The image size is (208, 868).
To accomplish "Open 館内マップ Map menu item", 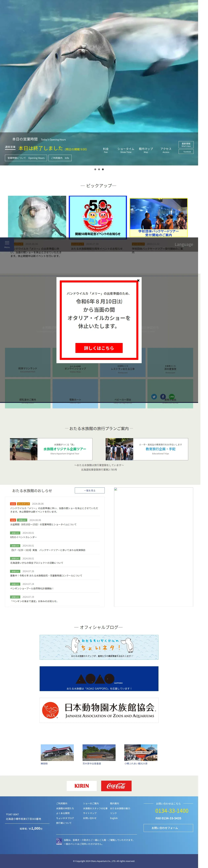I will [x=146, y=150].
